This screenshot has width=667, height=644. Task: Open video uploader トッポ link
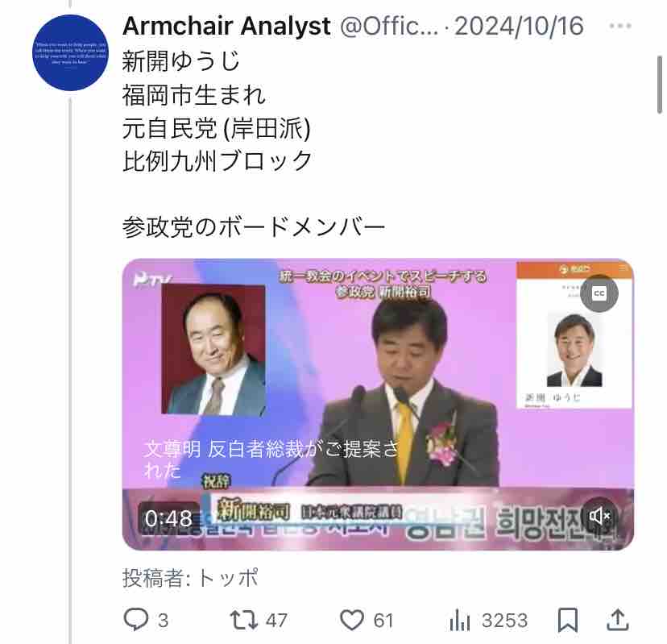229,578
